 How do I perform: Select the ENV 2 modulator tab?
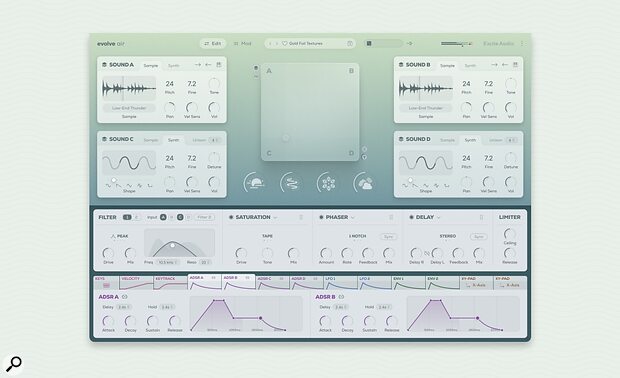click(x=442, y=283)
